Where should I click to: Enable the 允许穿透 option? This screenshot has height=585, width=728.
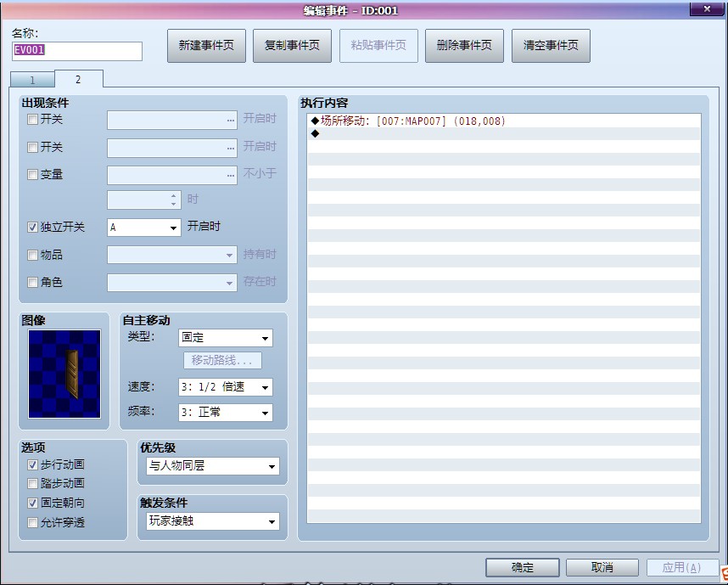33,522
